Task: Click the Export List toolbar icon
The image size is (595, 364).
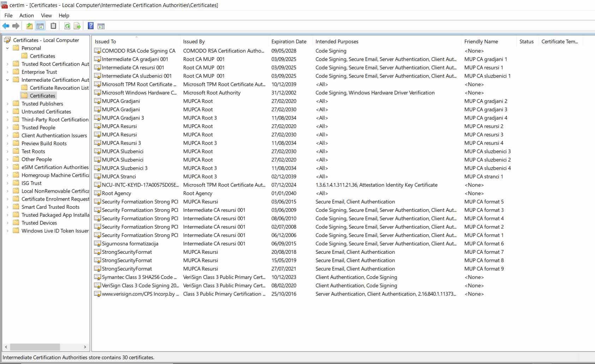Action: click(77, 26)
